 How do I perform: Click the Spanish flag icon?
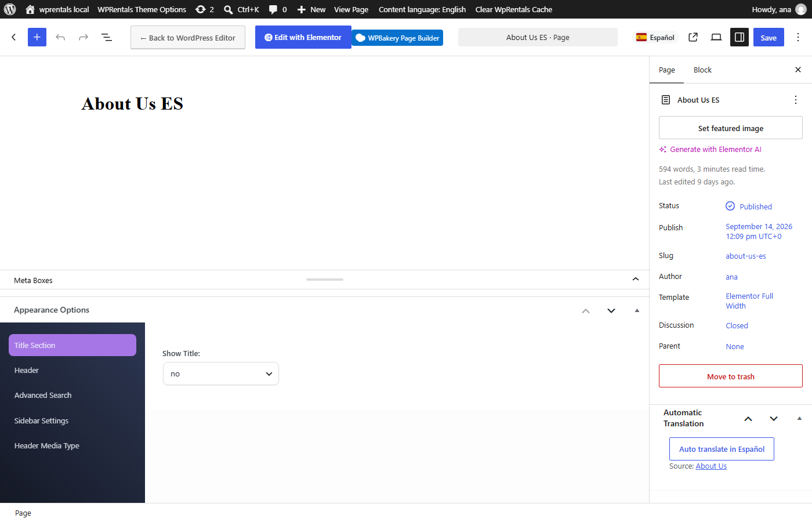[641, 37]
